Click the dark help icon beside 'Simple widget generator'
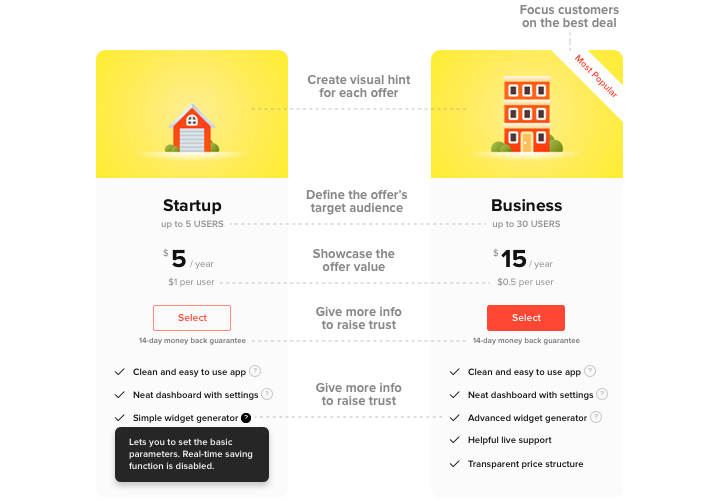The width and height of the screenshot is (720, 500). click(246, 418)
